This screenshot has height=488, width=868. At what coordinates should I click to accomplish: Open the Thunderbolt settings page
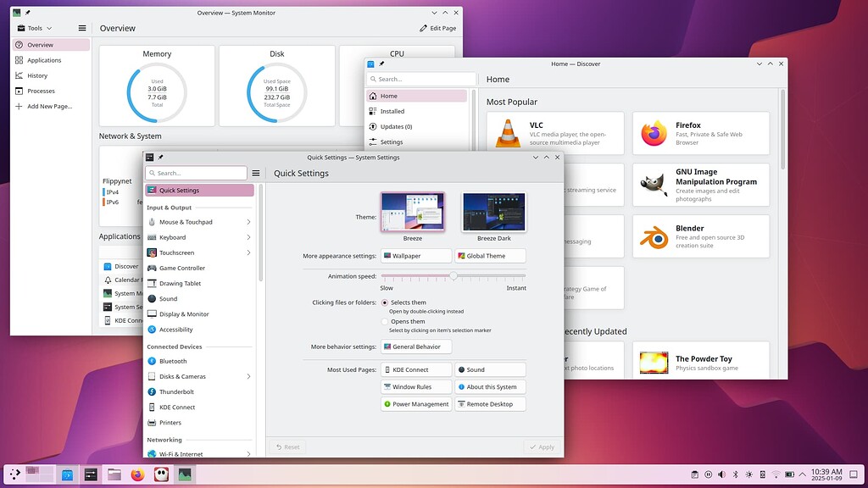pyautogui.click(x=176, y=391)
